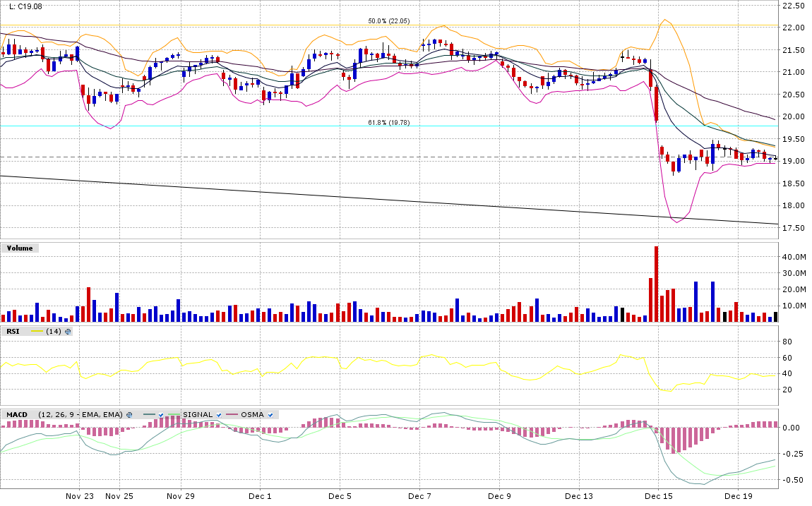Click the 40.0M volume axis value
This screenshot has height=506, width=812.
pyautogui.click(x=794, y=257)
